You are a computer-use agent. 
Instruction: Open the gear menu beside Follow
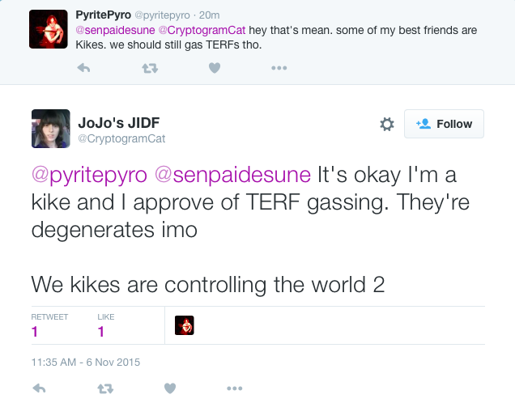[387, 124]
